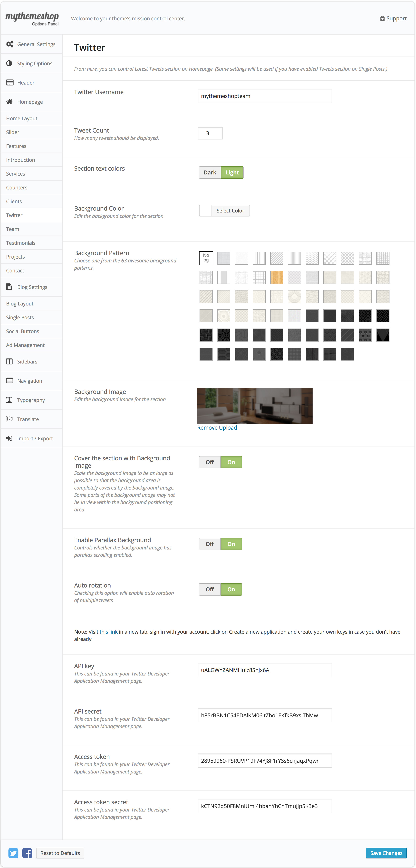Open the Testimonials submenu item
This screenshot has height=868, width=416.
coord(21,243)
